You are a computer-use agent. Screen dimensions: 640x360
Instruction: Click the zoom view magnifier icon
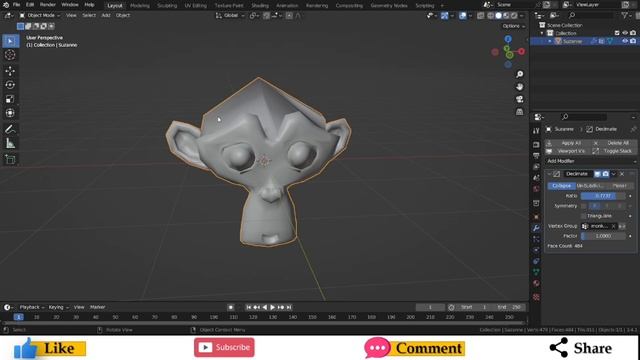520,74
